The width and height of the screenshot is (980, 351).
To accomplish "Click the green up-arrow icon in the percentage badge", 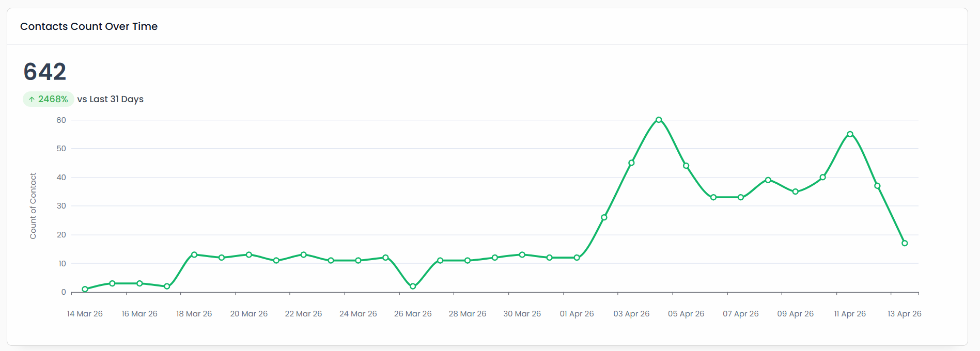I will 32,99.
